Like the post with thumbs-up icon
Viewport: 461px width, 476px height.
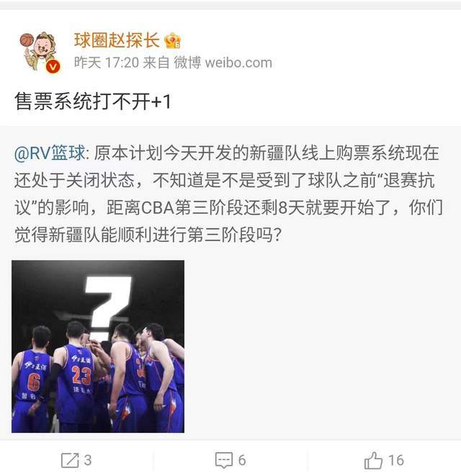pyautogui.click(x=373, y=460)
